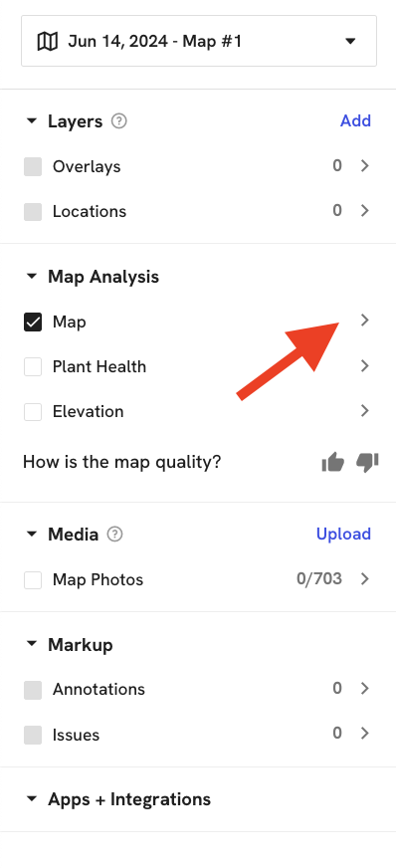Screen dimensions: 396x868
Task: Collapse the Map Analysis section
Action: (32, 277)
